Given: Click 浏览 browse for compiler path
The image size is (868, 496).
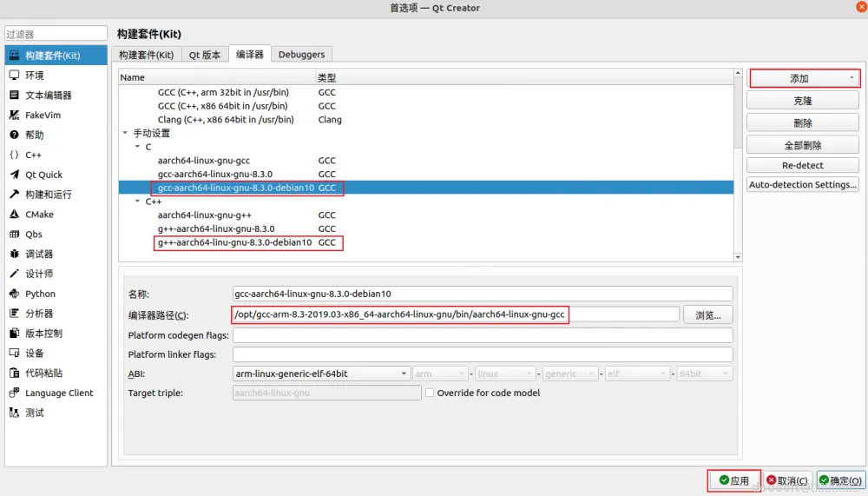Looking at the screenshot, I should [x=708, y=314].
